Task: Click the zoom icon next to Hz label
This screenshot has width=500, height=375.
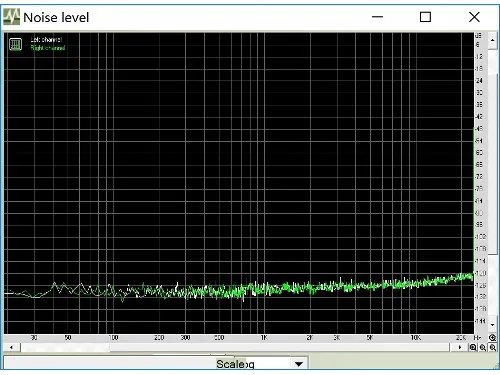Action: click(x=492, y=337)
